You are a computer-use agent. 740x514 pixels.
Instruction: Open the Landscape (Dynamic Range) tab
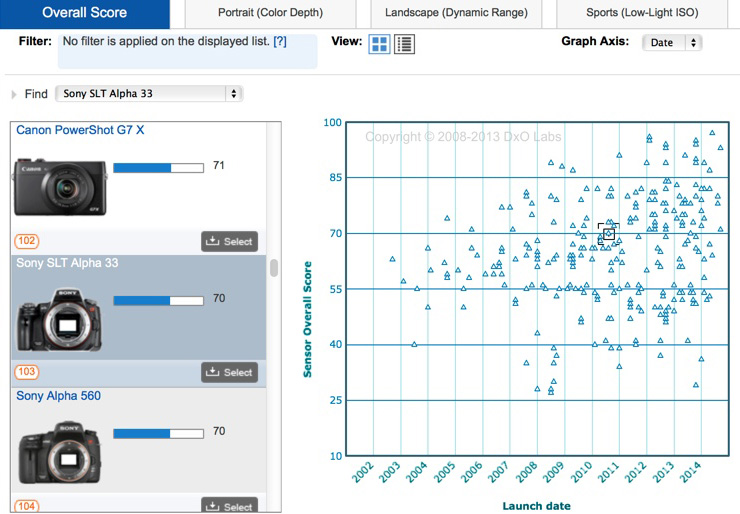(456, 13)
